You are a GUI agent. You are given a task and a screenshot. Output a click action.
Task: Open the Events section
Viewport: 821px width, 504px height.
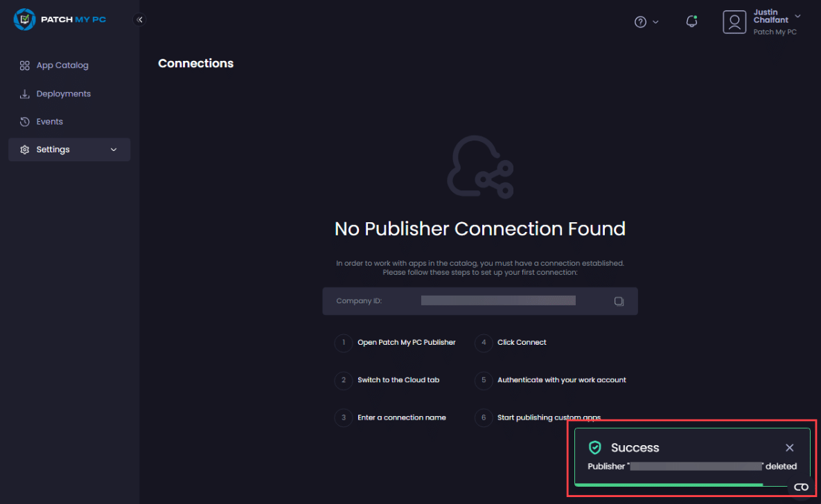(x=49, y=122)
